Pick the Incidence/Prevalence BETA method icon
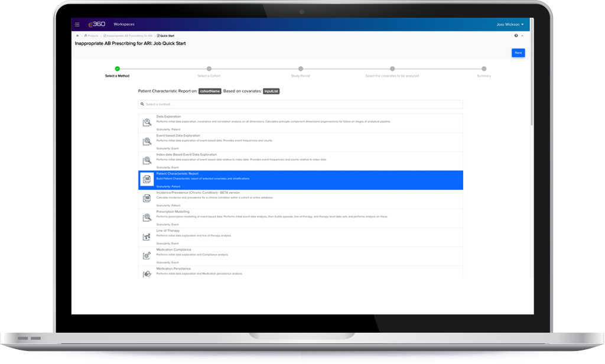Image resolution: width=605 pixels, height=364 pixels. pyautogui.click(x=147, y=199)
